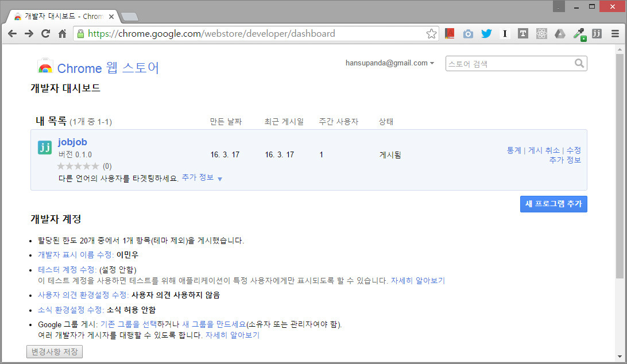Click the 변경사항 저장 button
627x364 pixels.
[x=55, y=351]
